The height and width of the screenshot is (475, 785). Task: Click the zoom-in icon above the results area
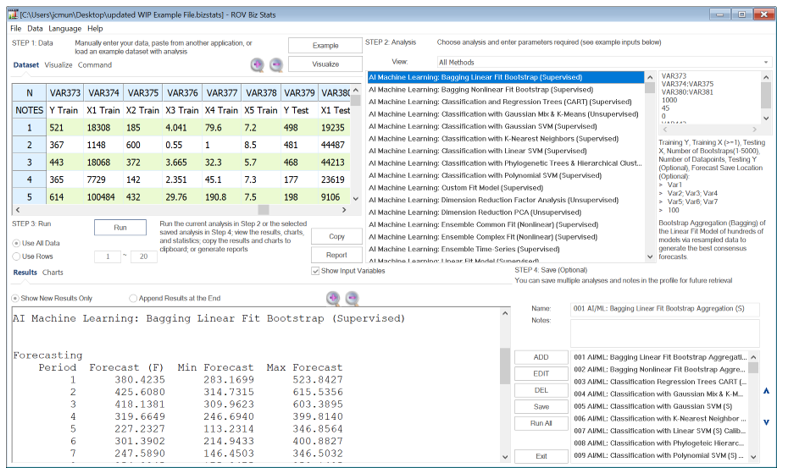click(x=333, y=298)
